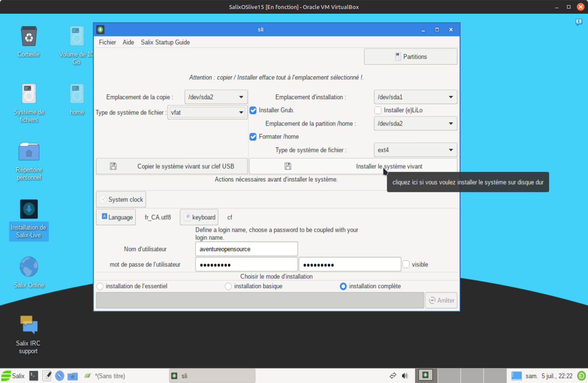Screen dimensions: 588x383
Task: Toggle the visible password checkbox
Action: [406, 264]
